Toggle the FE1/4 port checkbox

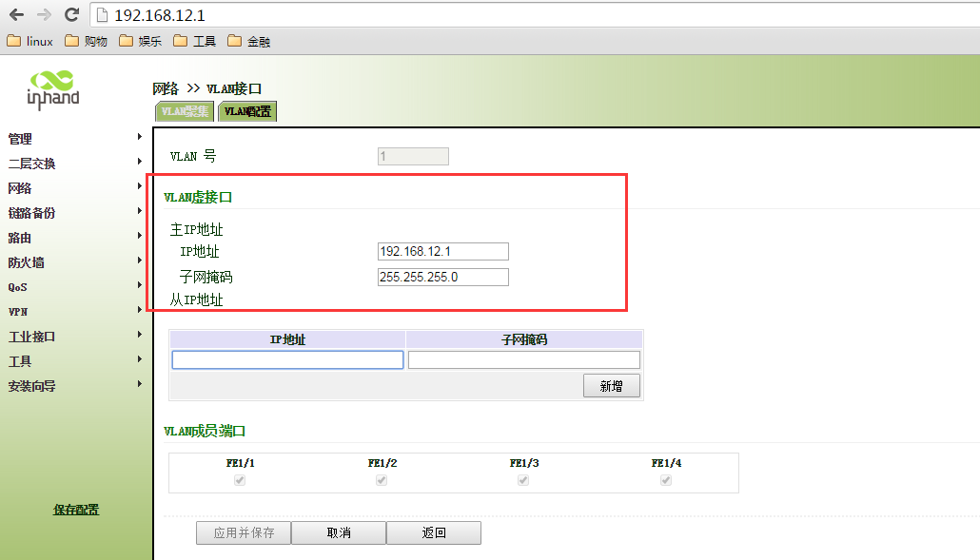coord(666,480)
